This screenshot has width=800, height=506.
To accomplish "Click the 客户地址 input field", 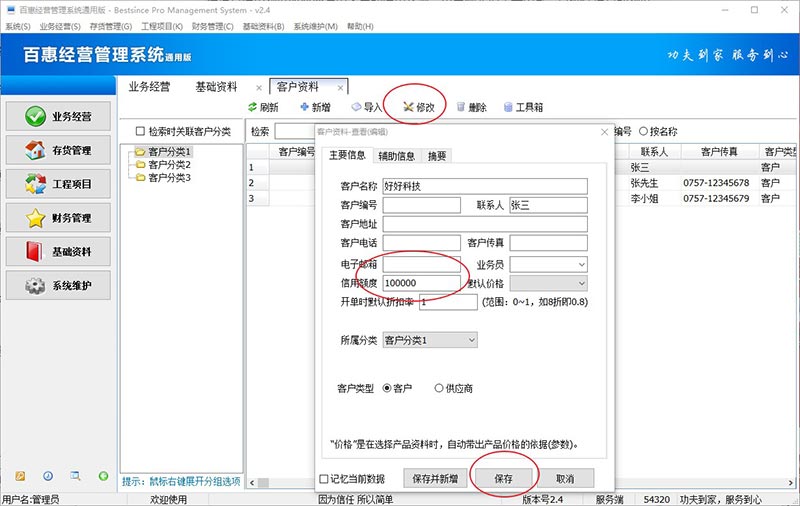I will pyautogui.click(x=485, y=224).
